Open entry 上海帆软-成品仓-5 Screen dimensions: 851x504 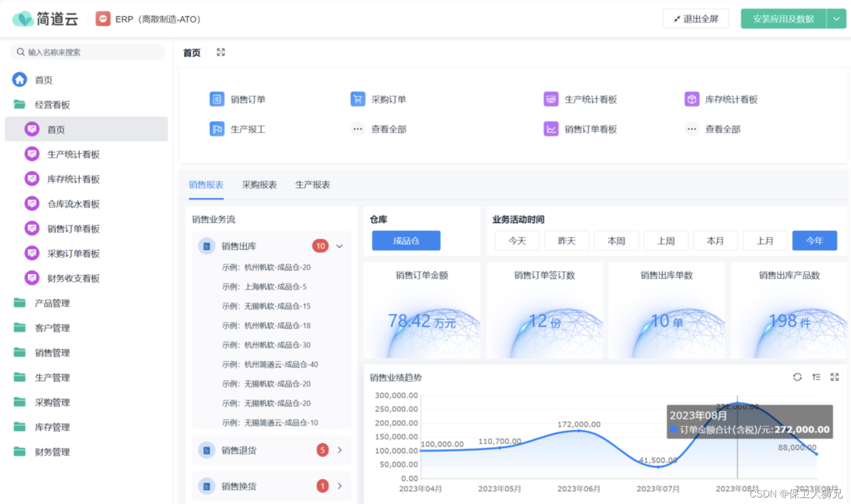(264, 287)
